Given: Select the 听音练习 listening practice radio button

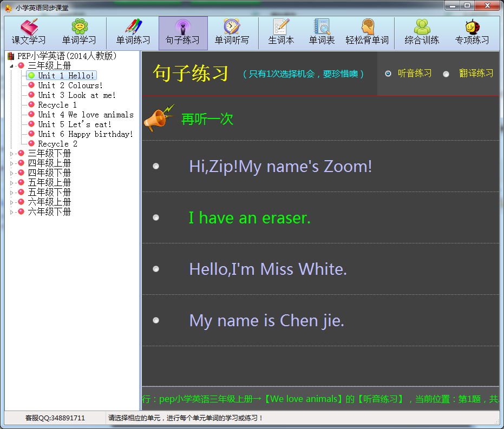Looking at the screenshot, I should 388,74.
